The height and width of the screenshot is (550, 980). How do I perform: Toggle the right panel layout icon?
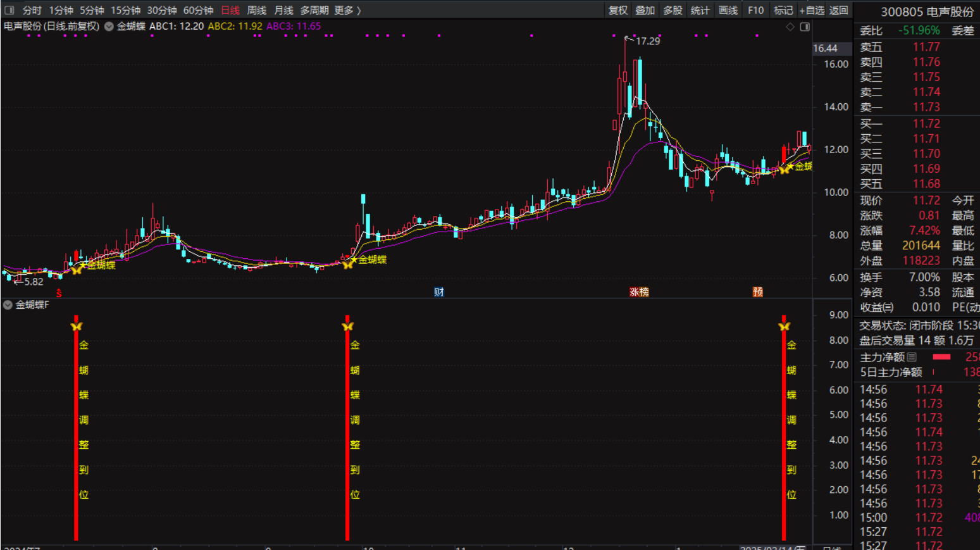[805, 27]
